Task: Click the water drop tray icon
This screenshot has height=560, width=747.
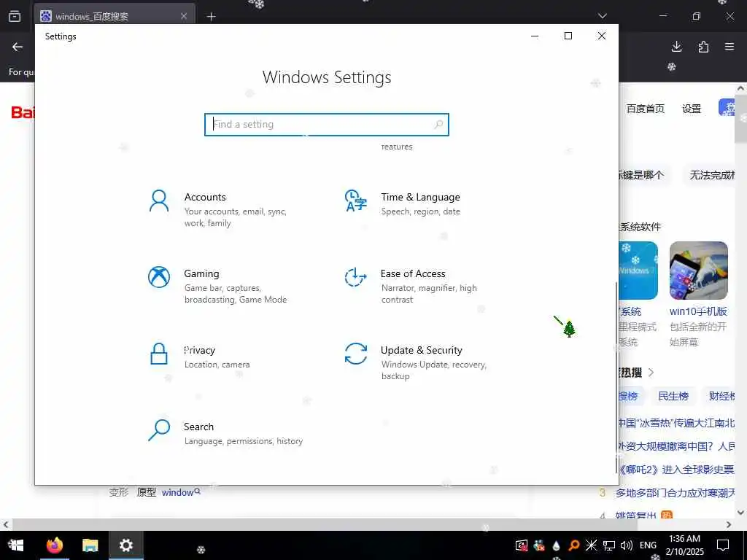Action: [x=557, y=545]
